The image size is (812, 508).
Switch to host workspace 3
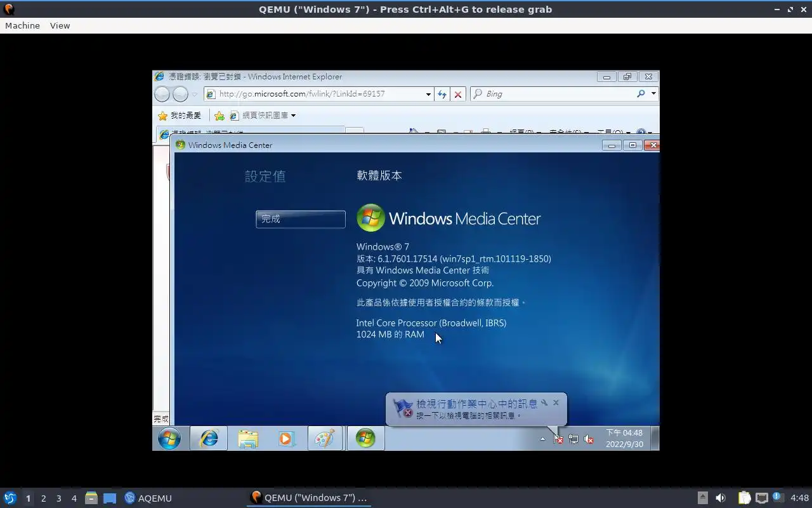pyautogui.click(x=58, y=498)
